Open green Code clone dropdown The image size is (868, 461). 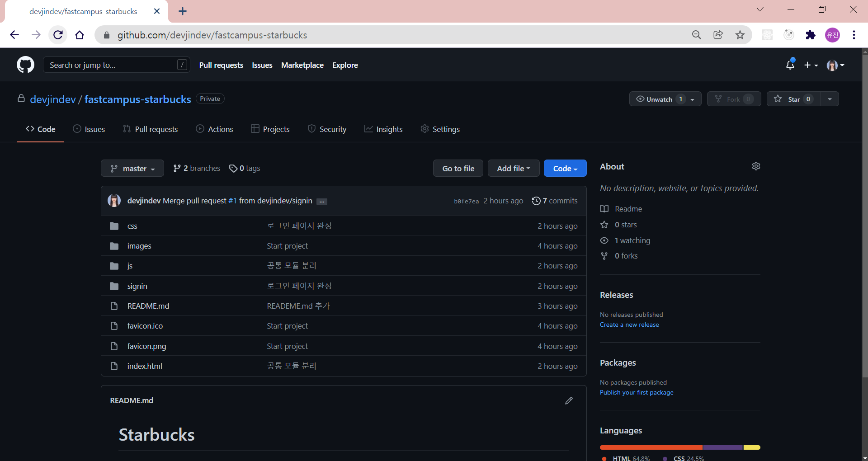[565, 168]
